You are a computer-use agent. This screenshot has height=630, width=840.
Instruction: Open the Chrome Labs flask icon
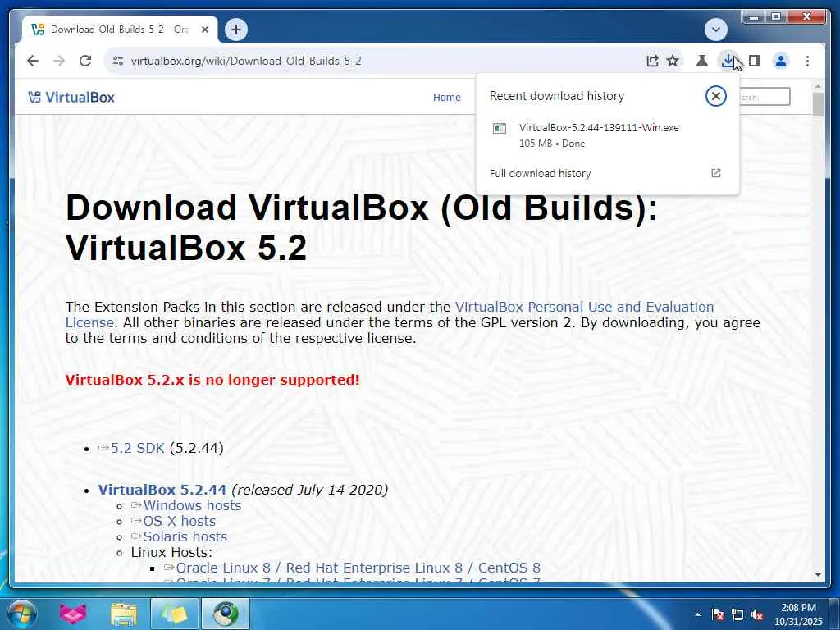702,61
